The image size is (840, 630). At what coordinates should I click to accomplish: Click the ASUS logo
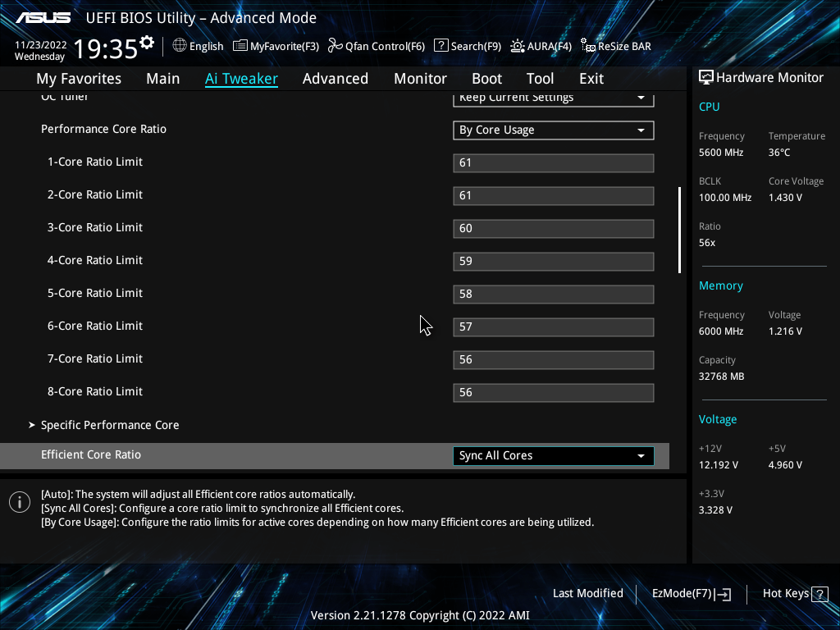pyautogui.click(x=43, y=18)
